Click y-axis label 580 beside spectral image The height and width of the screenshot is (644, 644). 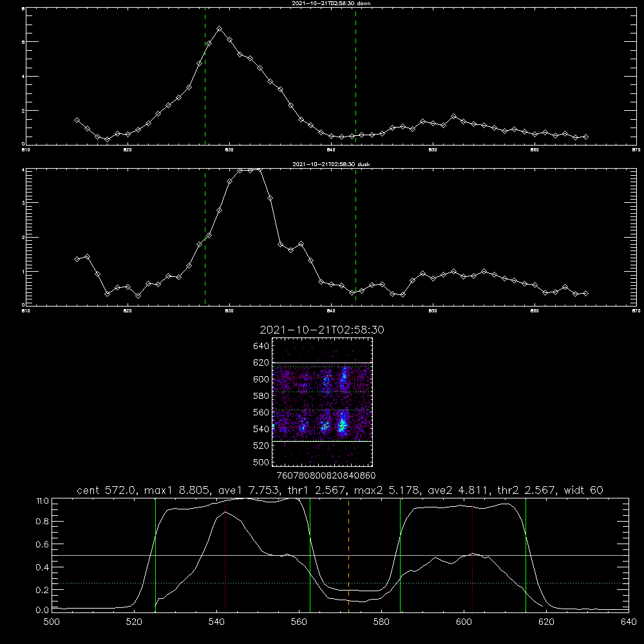pyautogui.click(x=261, y=395)
